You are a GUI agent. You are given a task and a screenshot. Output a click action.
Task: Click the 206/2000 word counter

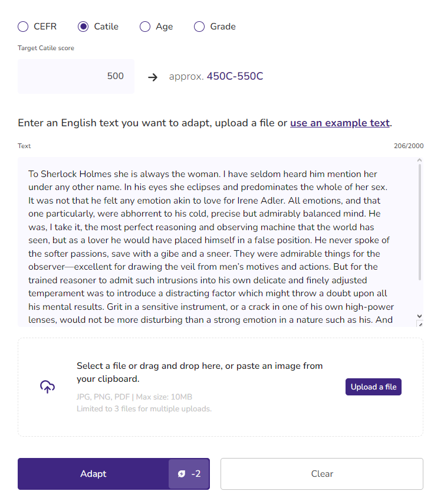pos(409,146)
